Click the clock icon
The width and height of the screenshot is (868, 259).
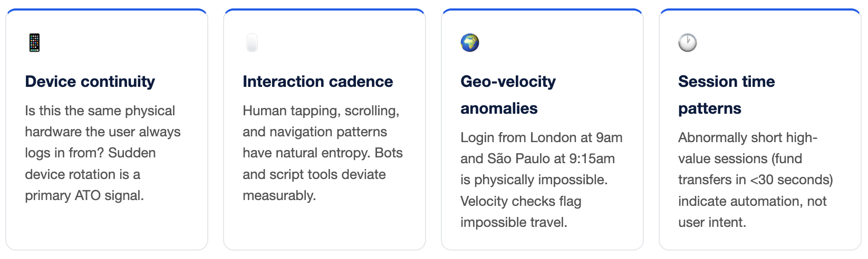coord(688,43)
